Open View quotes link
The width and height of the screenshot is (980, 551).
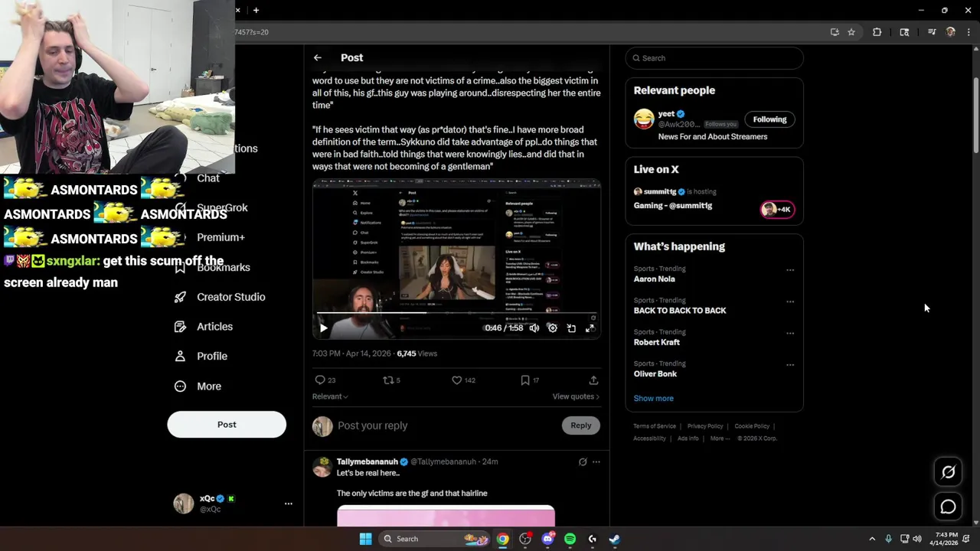(x=576, y=396)
